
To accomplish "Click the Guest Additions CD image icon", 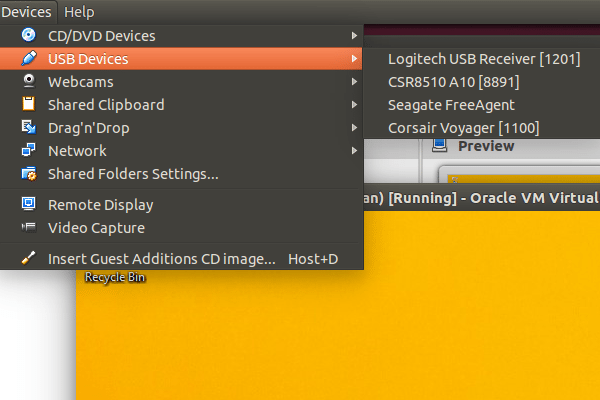I will coord(29,258).
